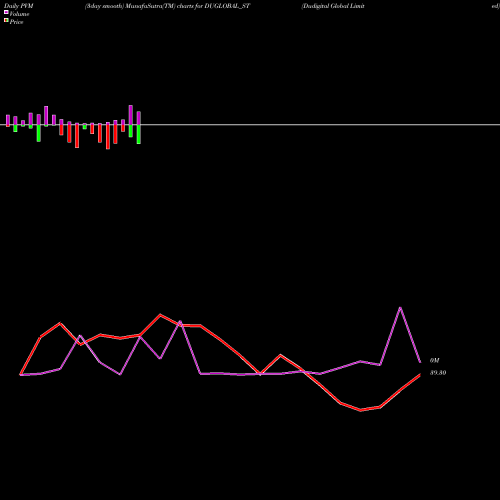Click the Dudigital Global Limit company name
This screenshot has width=500, height=500.
point(333,6)
